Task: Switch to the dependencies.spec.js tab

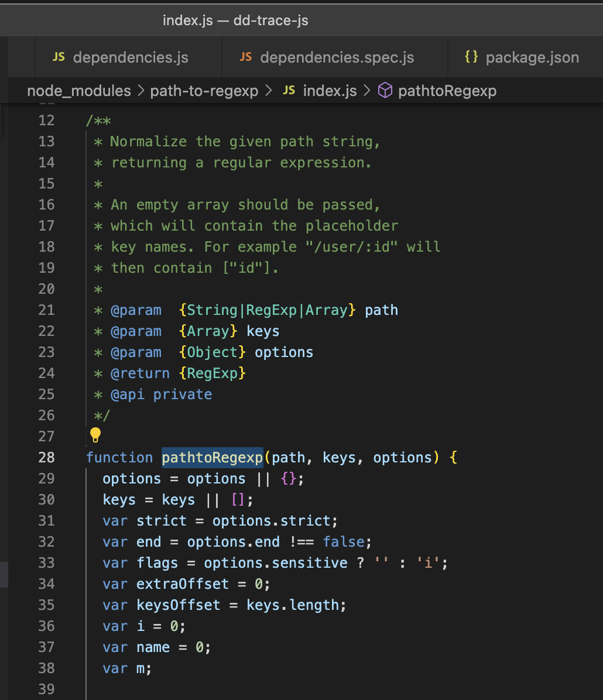Action: (335, 56)
